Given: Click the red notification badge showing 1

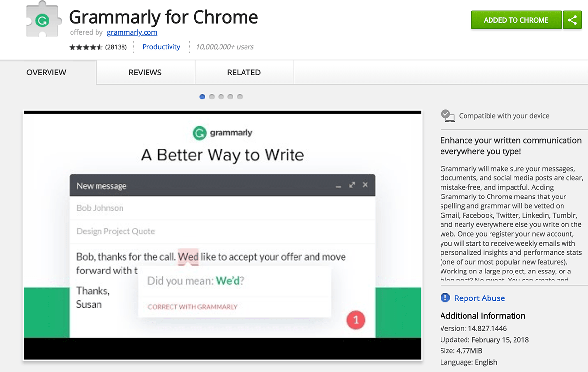Looking at the screenshot, I should pos(356,320).
